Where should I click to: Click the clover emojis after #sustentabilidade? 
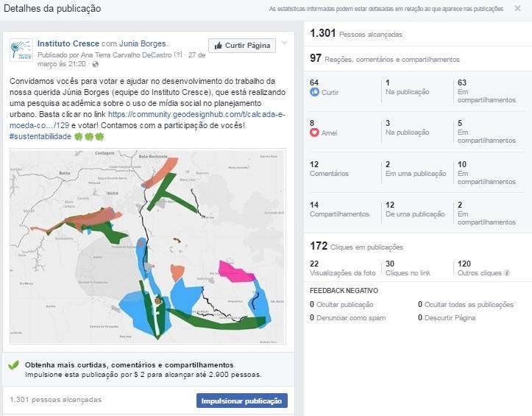(88, 136)
